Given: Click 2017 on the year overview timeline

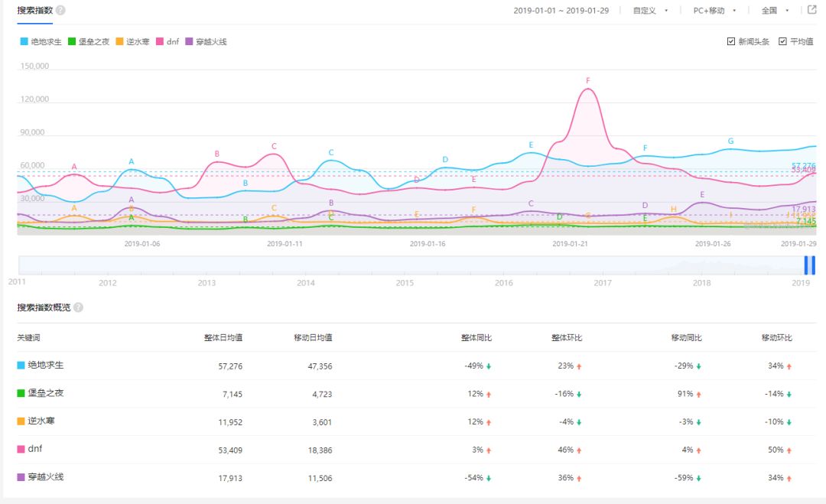Looking at the screenshot, I should coord(603,283).
